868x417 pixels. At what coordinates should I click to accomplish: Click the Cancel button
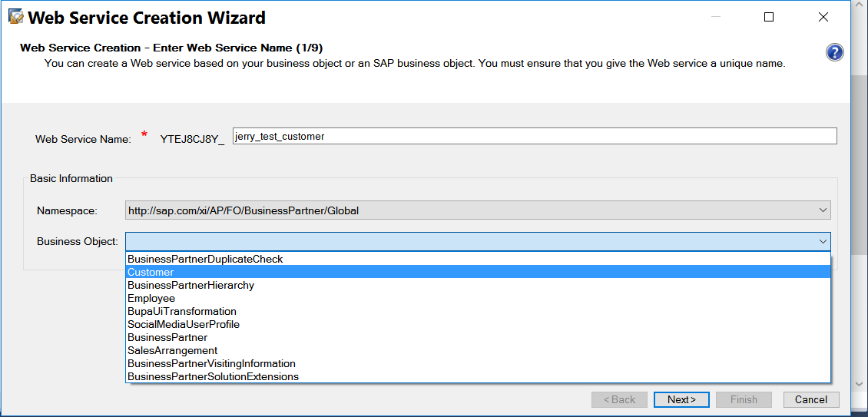[x=811, y=399]
